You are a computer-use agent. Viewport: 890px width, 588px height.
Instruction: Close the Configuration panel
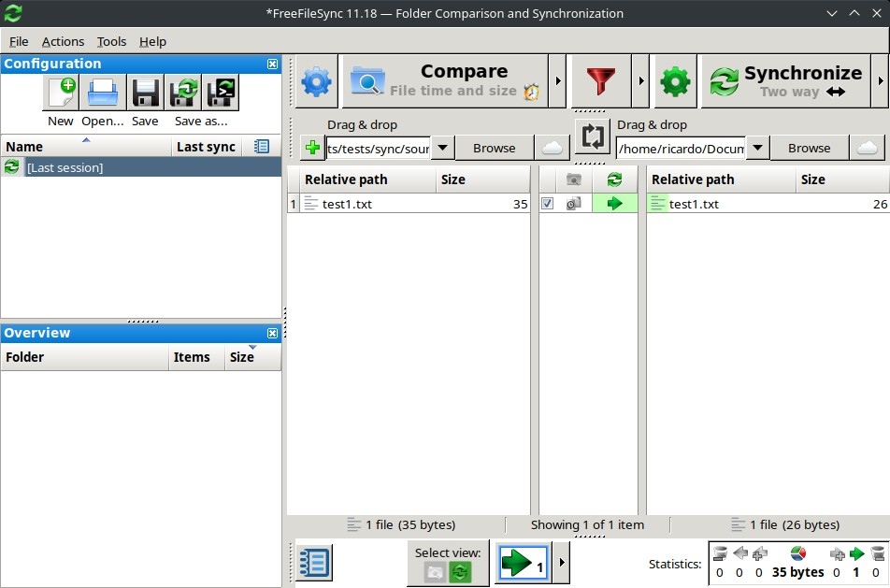pos(272,65)
